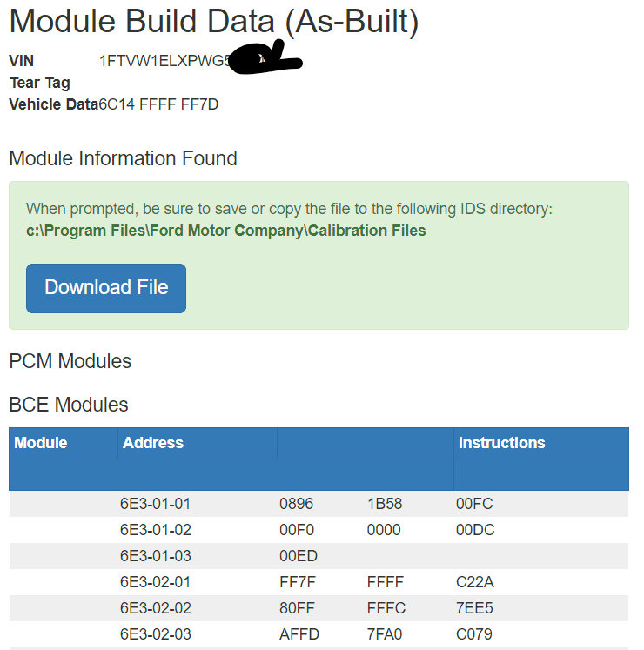The height and width of the screenshot is (650, 644).
Task: Click the C22A data value
Action: pyautogui.click(x=475, y=582)
